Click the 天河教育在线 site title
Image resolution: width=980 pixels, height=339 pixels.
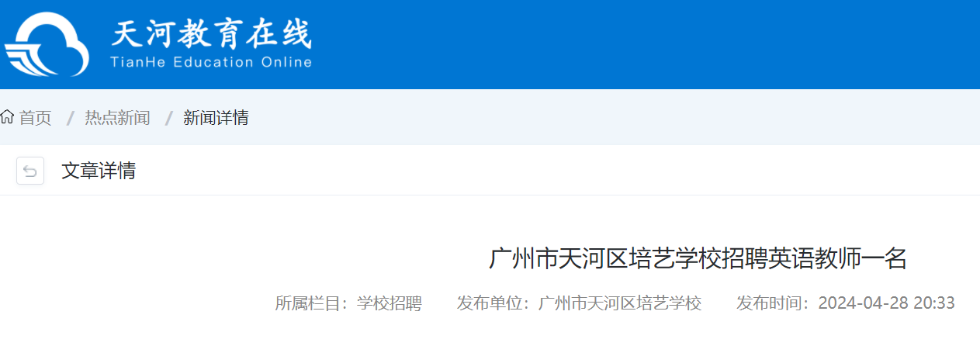212,35
